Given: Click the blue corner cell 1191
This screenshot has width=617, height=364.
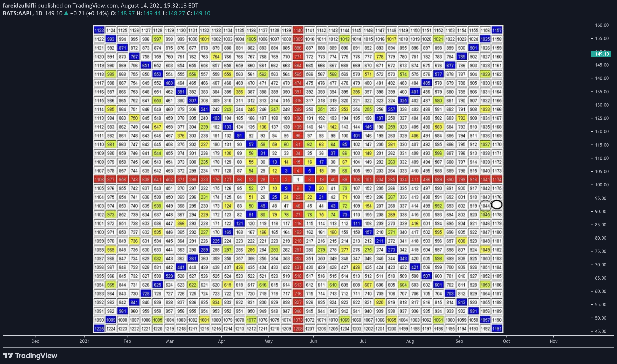Looking at the screenshot, I should point(497,329).
